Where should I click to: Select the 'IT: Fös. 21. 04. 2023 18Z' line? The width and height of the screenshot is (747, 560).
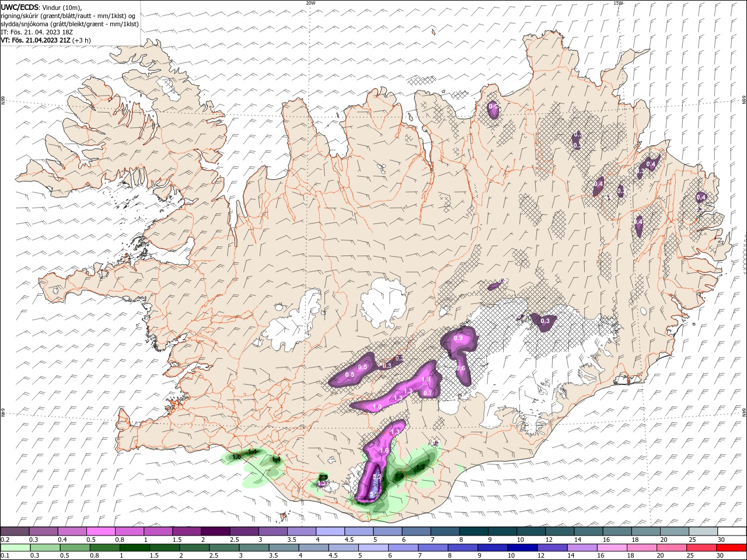click(37, 32)
